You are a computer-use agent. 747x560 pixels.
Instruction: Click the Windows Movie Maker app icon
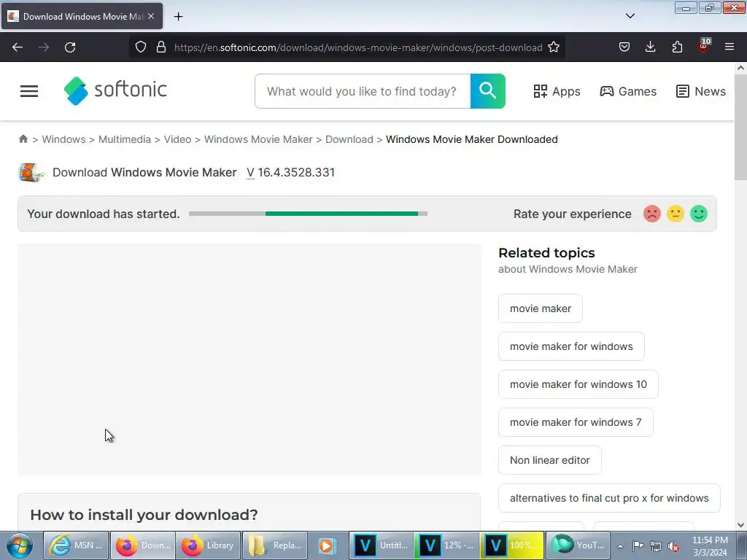tap(31, 172)
